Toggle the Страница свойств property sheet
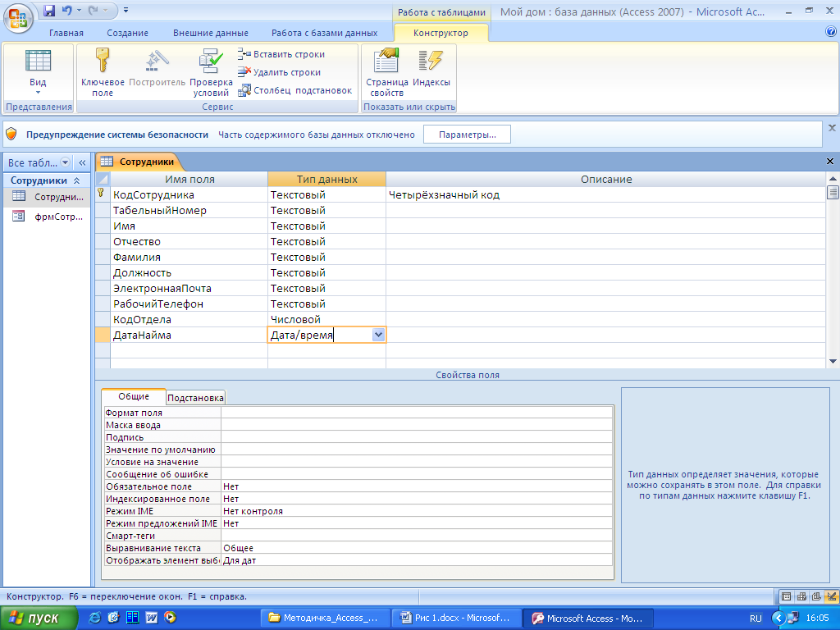 pos(387,73)
